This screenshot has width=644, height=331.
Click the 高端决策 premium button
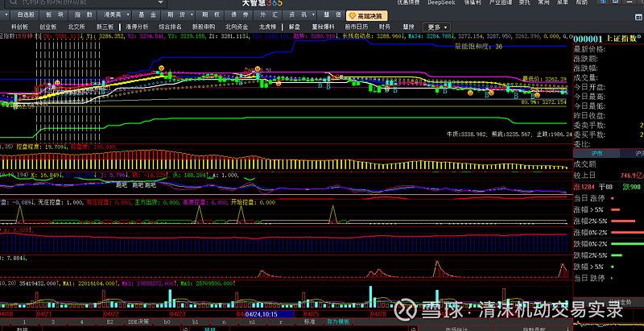tap(368, 15)
